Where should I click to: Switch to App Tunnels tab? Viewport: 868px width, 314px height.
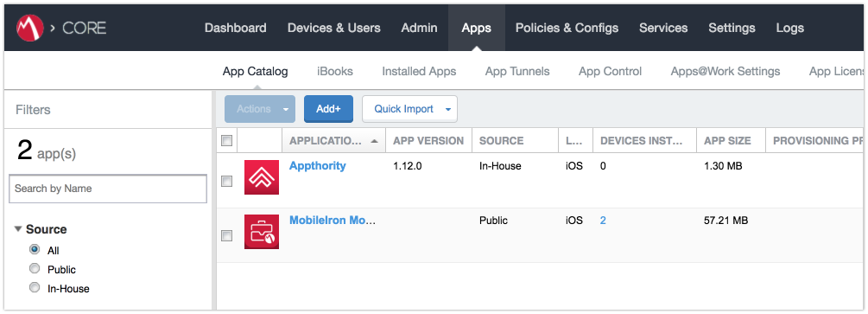(517, 71)
